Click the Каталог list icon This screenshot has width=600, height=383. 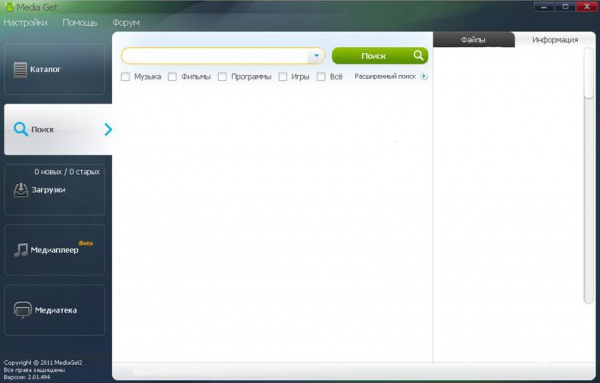(x=20, y=70)
